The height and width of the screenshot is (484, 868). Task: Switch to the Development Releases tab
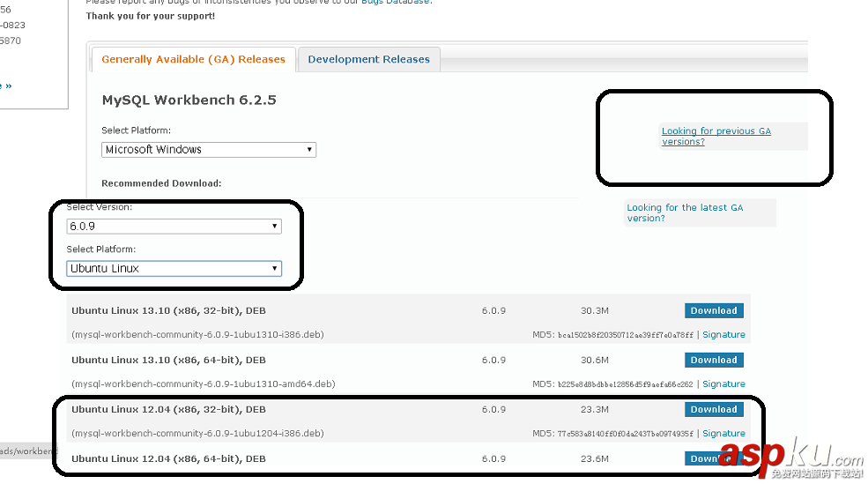pos(368,59)
